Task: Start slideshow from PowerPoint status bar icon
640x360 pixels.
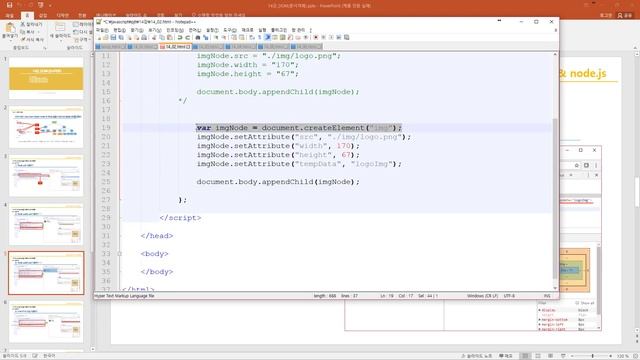Action: [563, 356]
